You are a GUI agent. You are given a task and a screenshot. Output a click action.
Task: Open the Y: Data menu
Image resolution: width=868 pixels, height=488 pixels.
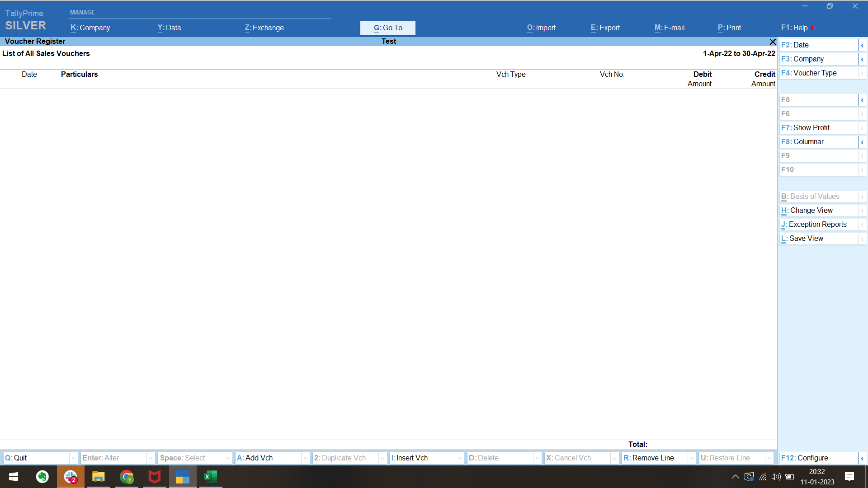click(x=169, y=28)
